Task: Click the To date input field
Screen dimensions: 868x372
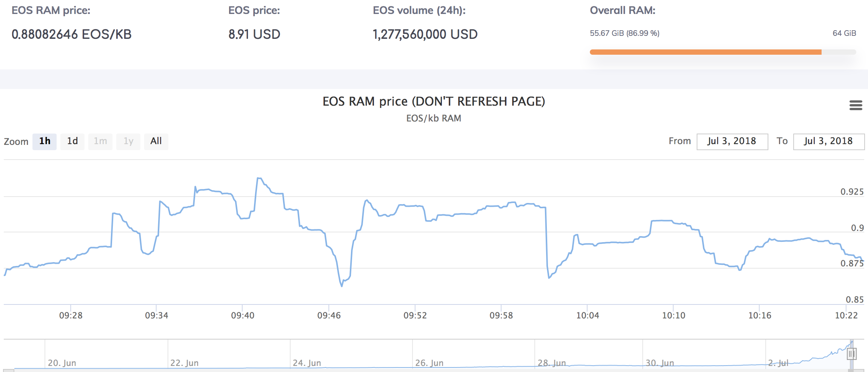Action: point(829,141)
